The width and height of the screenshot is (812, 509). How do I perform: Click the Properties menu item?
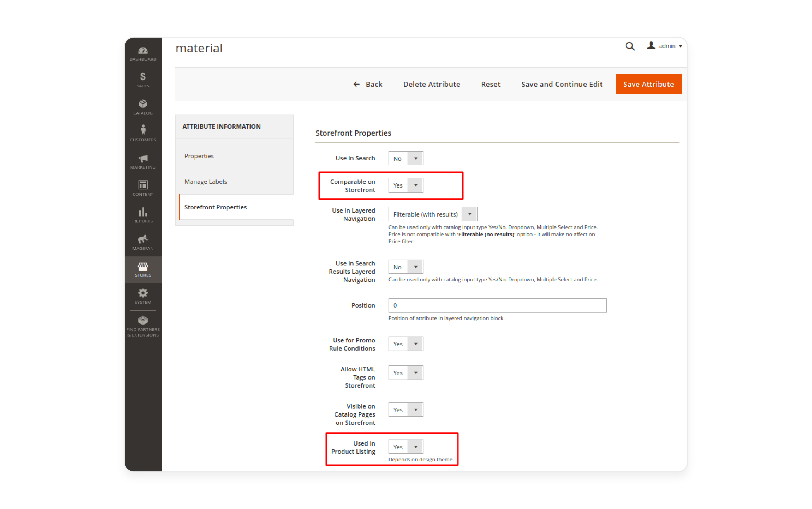pos(199,155)
